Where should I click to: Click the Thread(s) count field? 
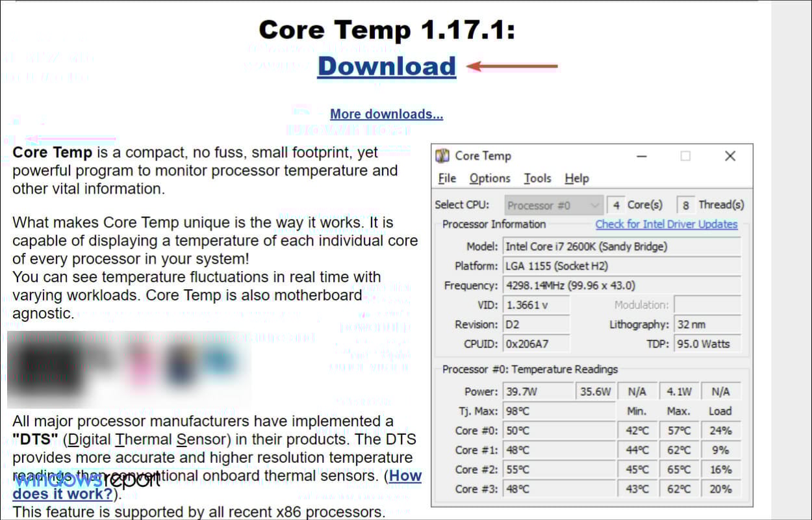coord(687,204)
